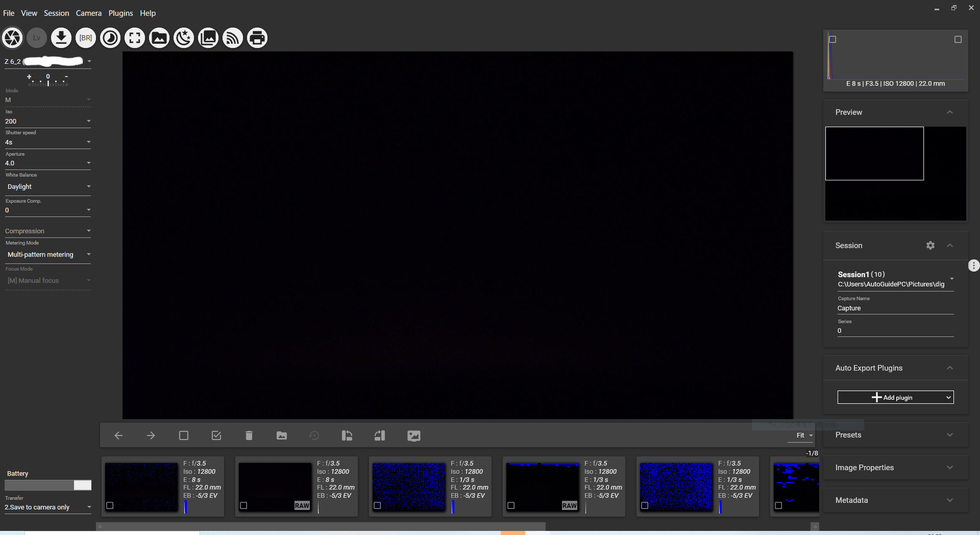Open the Iso 200 dropdown
The height and width of the screenshot is (535, 980).
click(47, 121)
